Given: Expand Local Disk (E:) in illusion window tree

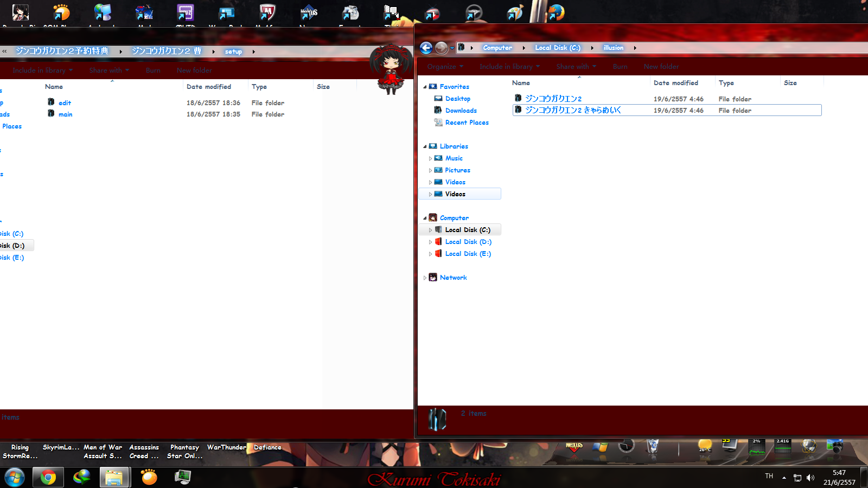Looking at the screenshot, I should (430, 254).
